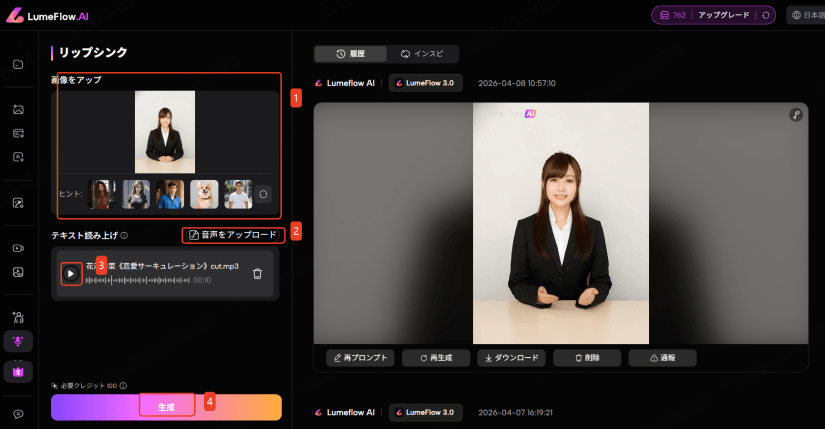Image resolution: width=825 pixels, height=429 pixels.
Task: Seek within the audio waveform of cut.mp3
Action: pyautogui.click(x=137, y=281)
